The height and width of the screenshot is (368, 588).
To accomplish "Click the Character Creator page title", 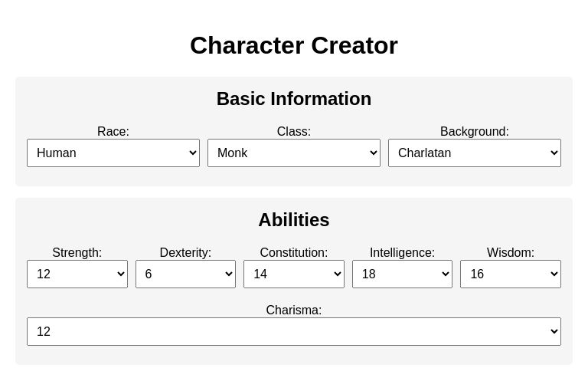I will pyautogui.click(x=294, y=45).
